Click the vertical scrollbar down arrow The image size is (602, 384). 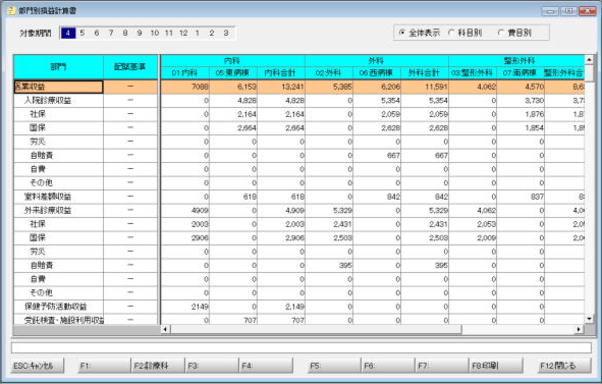pyautogui.click(x=589, y=319)
